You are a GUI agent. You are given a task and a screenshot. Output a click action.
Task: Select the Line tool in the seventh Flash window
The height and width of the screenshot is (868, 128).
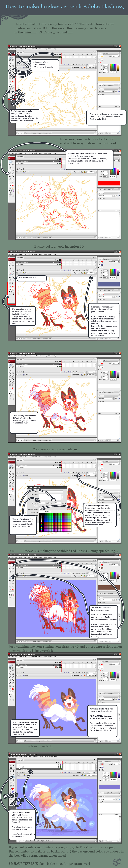[10, 674]
